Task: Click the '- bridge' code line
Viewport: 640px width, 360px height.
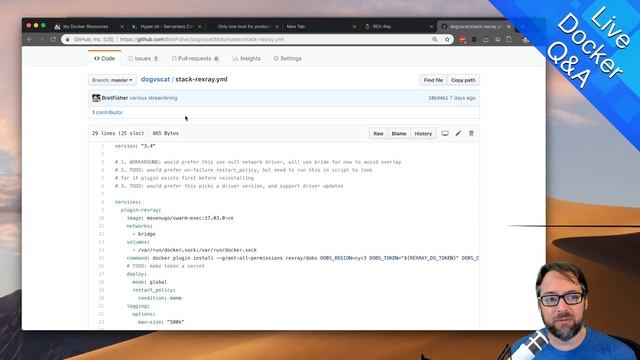Action: point(144,234)
